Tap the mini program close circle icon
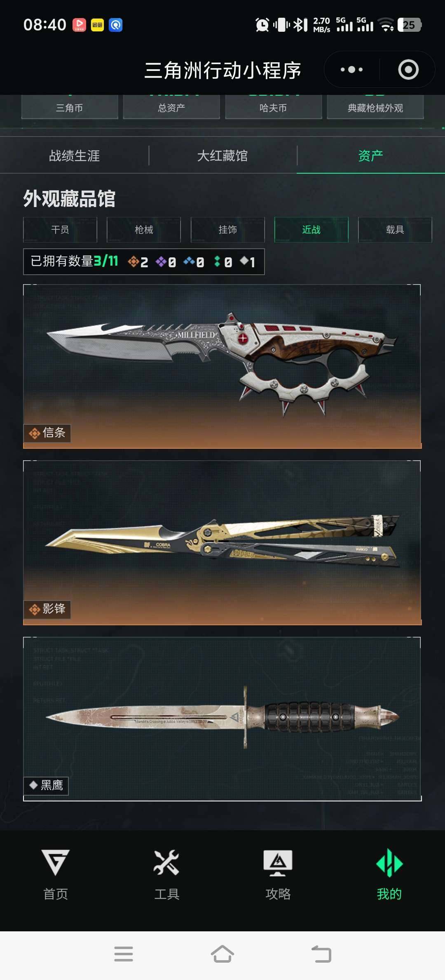445x980 pixels. pos(408,70)
